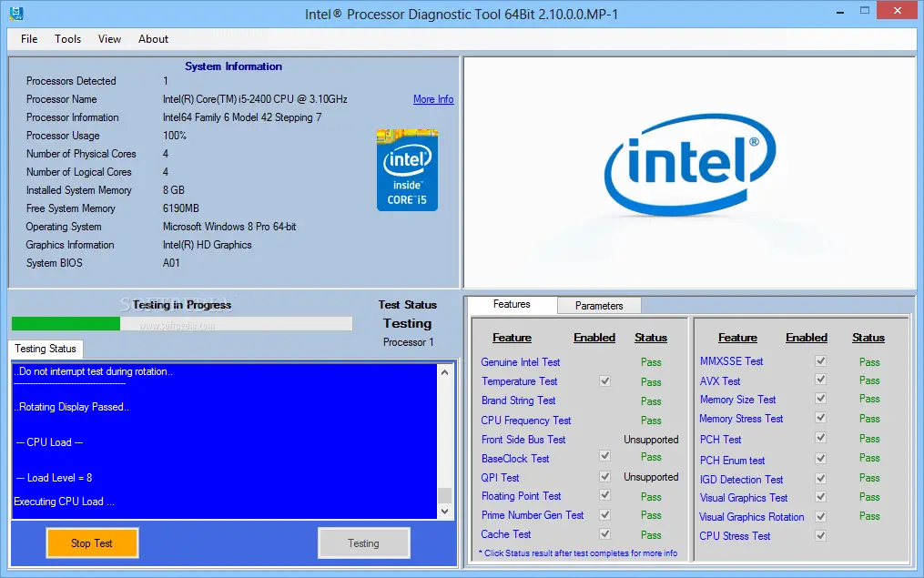Click the processor name value i5-2400
Screen dimensions: 924x578
click(255, 99)
